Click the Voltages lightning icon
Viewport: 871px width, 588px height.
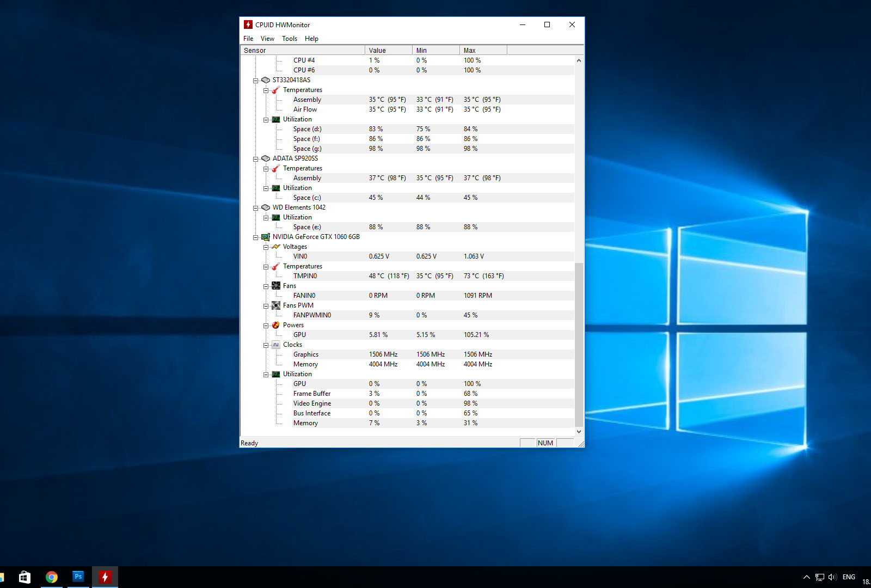[x=276, y=247]
